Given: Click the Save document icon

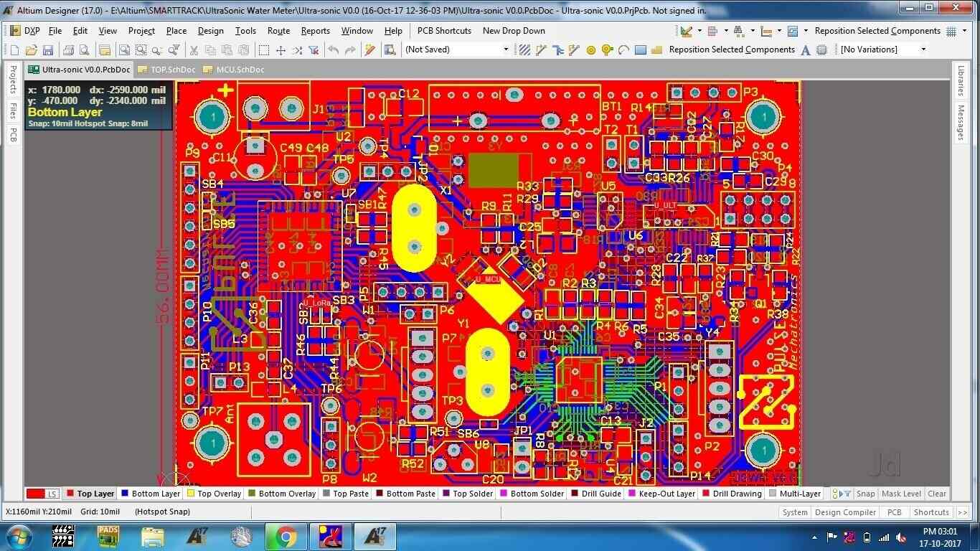Looking at the screenshot, I should [48, 50].
